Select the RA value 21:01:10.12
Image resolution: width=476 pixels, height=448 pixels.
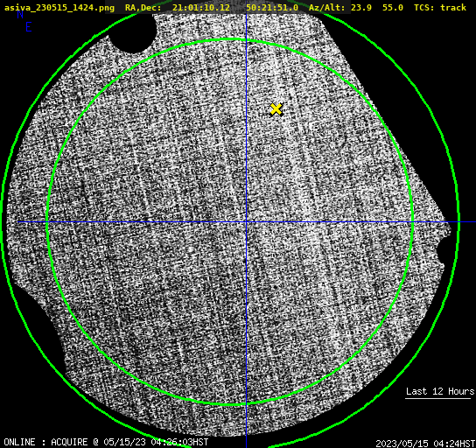201,7
